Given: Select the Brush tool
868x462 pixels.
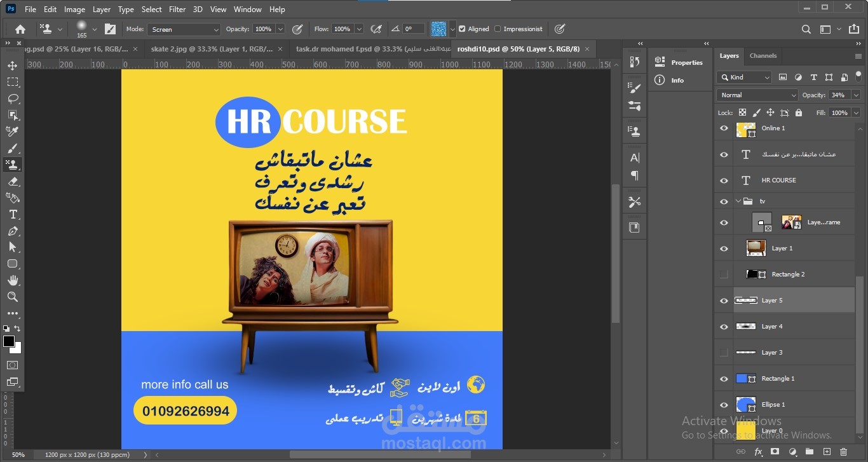Looking at the screenshot, I should (x=12, y=148).
